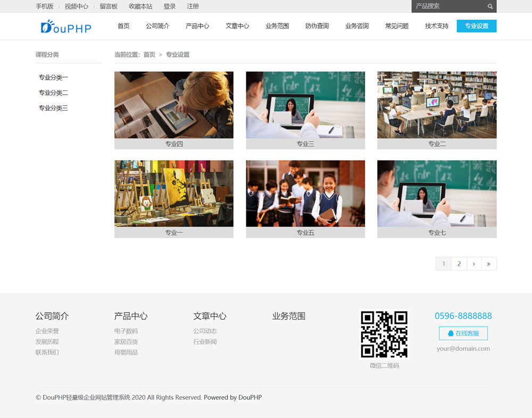Open footer 母婴用品 link

pos(126,353)
